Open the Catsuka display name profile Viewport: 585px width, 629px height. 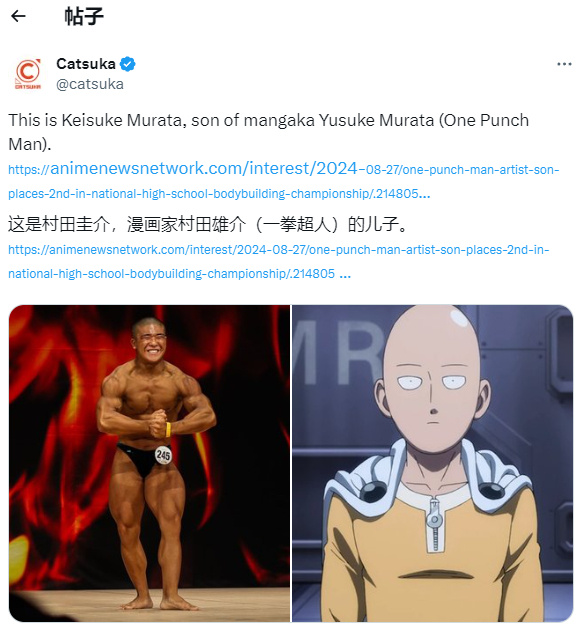coord(85,64)
